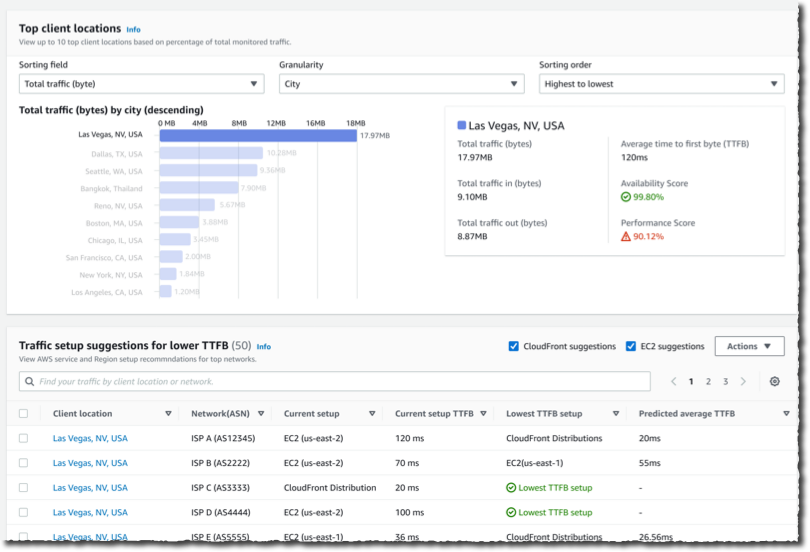Sort by the Lowest TTFB setup column arrow
This screenshot has height=552, width=810.
tap(616, 414)
